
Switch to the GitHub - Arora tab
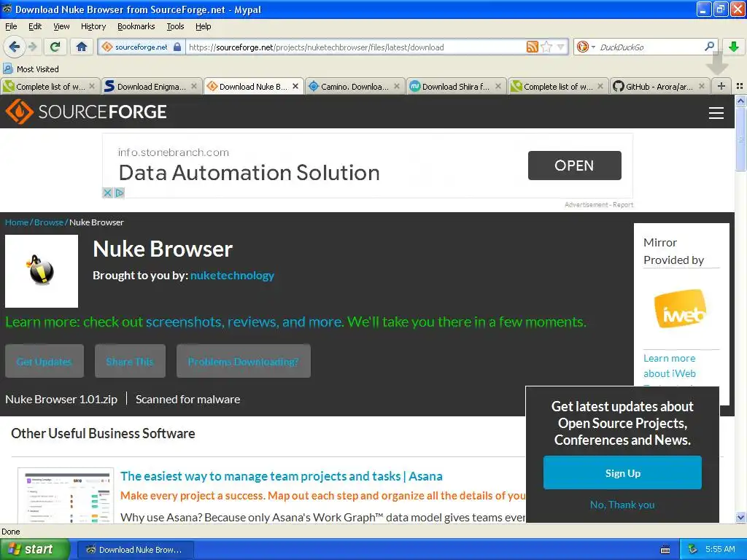659,86
